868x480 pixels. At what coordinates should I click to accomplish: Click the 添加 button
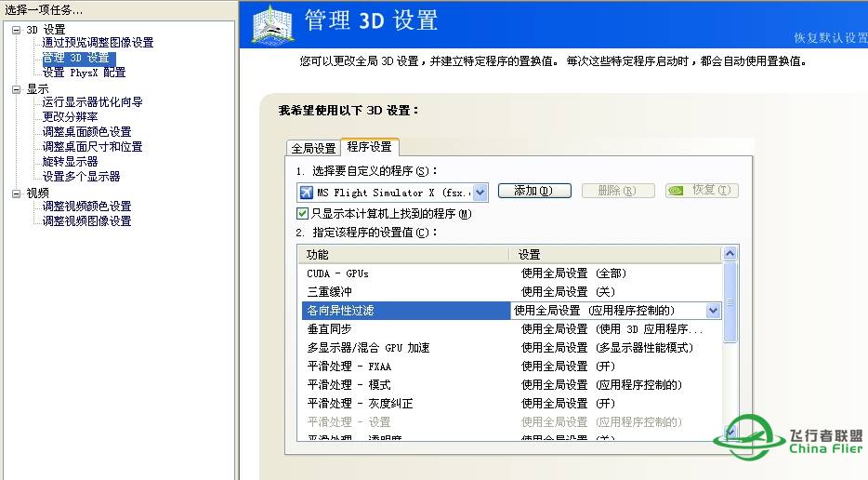click(534, 191)
